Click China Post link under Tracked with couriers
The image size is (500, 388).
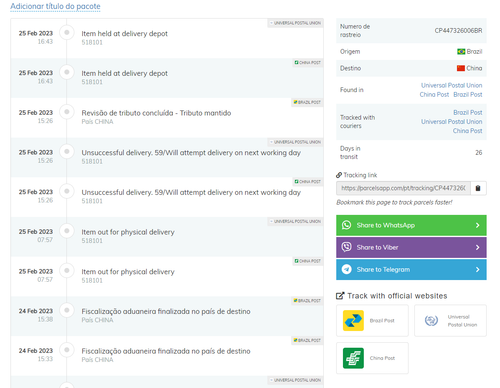467,131
